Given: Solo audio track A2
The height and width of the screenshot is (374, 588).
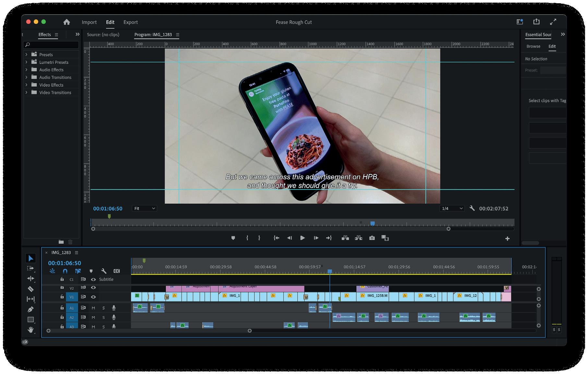Looking at the screenshot, I should coord(104,318).
